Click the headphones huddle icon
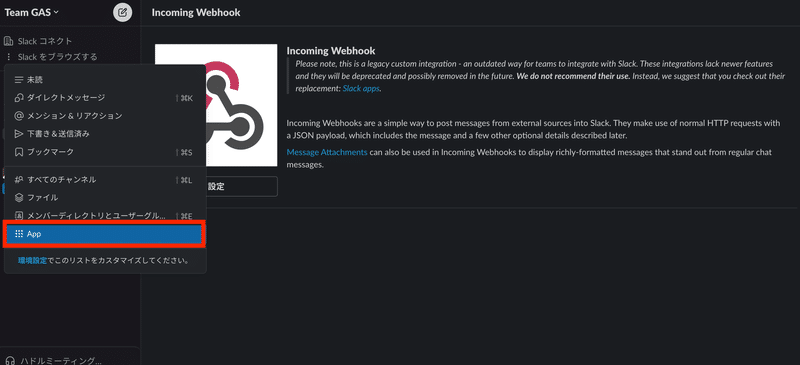Viewport: 800px width, 365px height. point(10,360)
